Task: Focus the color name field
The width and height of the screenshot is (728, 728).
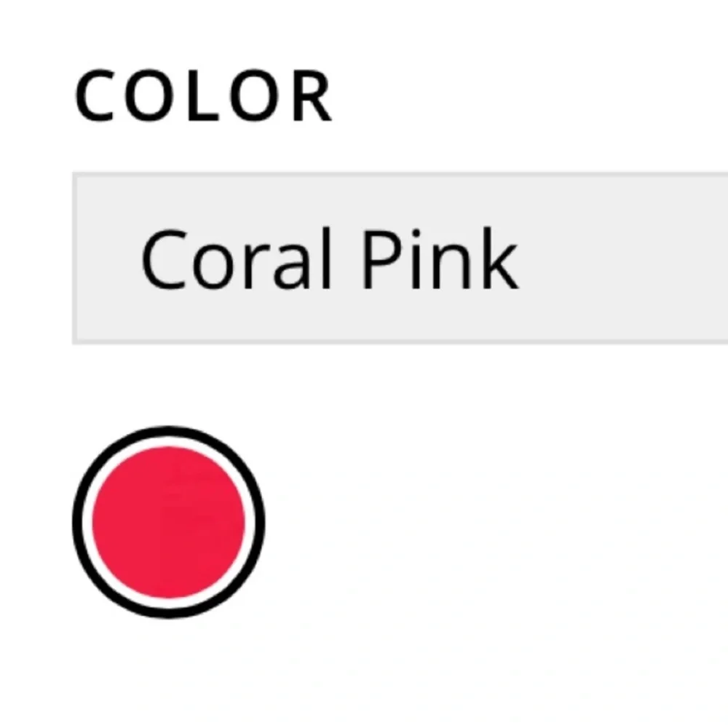Action: pyautogui.click(x=400, y=258)
